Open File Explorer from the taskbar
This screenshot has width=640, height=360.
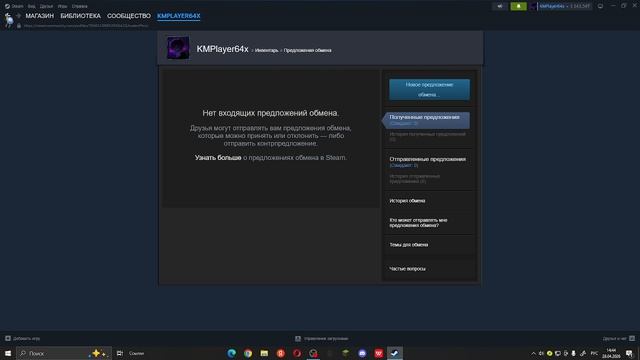[264, 353]
